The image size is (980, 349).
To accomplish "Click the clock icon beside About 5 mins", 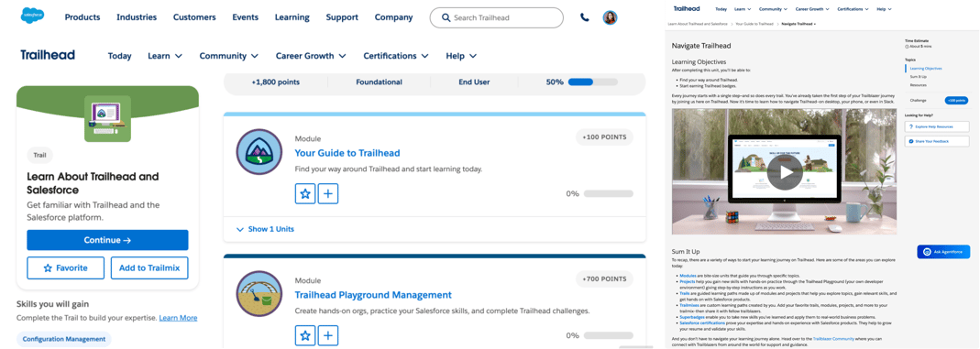I will point(907,46).
